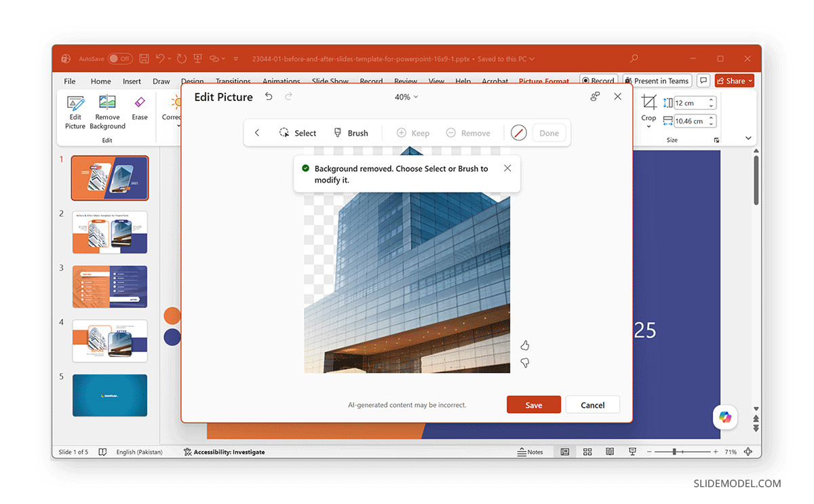Switch to the Home tab
This screenshot has width=814, height=504.
click(x=101, y=81)
